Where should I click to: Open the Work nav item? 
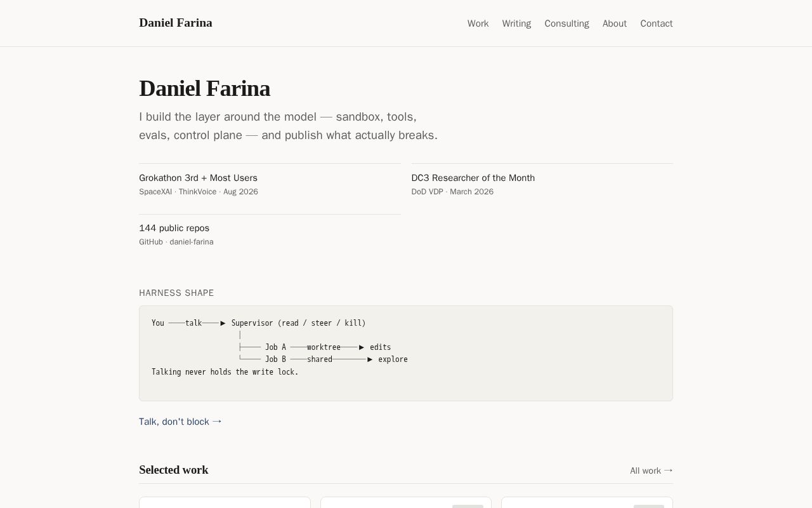tap(478, 23)
